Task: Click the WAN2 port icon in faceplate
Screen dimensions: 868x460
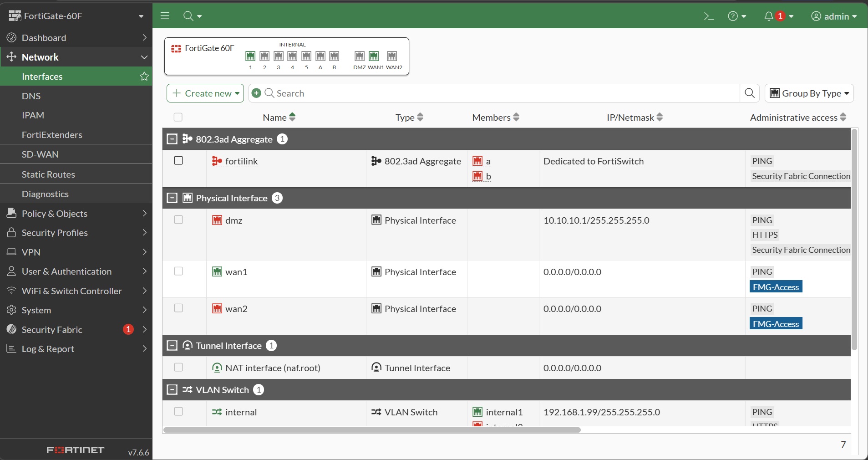Action: 392,56
